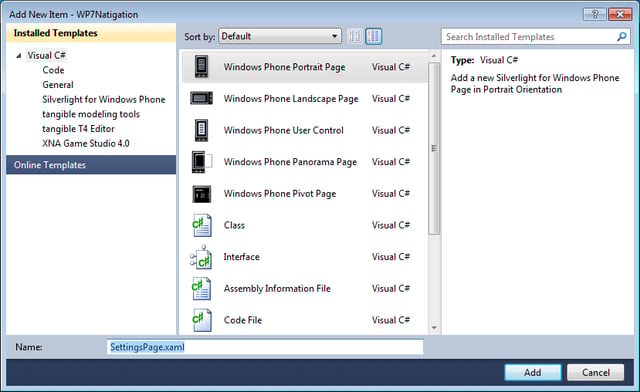Collapse the Visual C# tree node
The height and width of the screenshot is (392, 640).
tap(18, 56)
